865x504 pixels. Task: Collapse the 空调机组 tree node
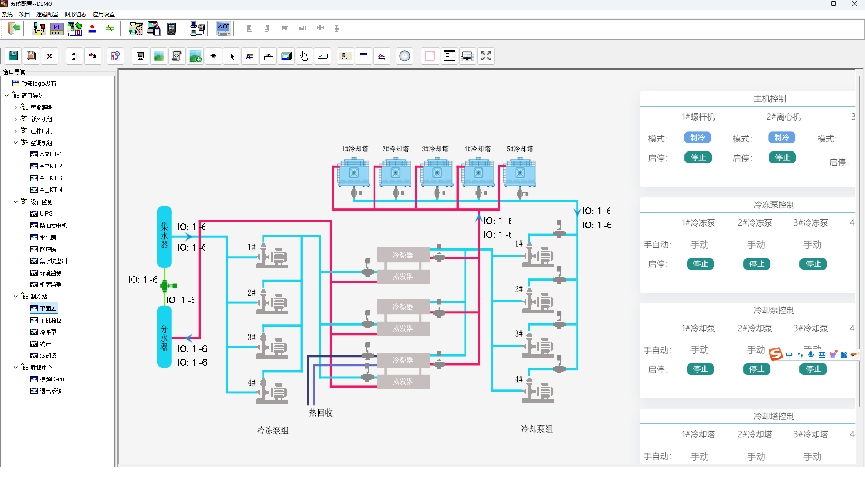[x=15, y=143]
